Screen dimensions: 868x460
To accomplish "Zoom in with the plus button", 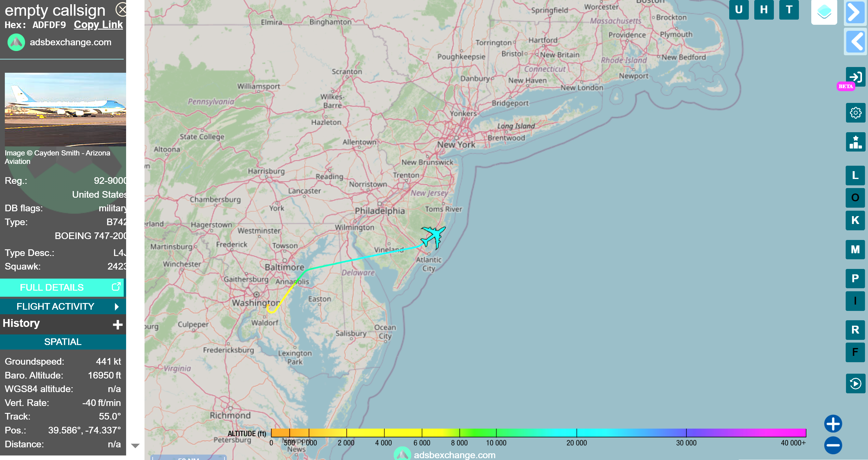I will click(833, 423).
